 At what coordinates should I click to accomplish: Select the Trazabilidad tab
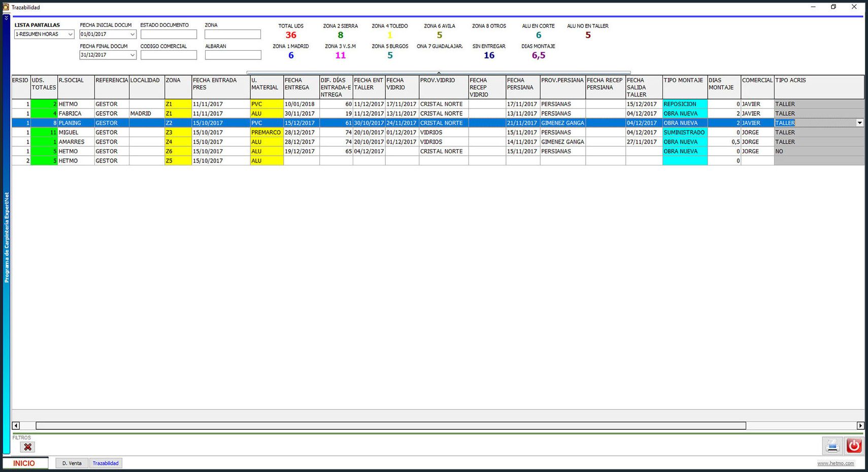[106, 463]
